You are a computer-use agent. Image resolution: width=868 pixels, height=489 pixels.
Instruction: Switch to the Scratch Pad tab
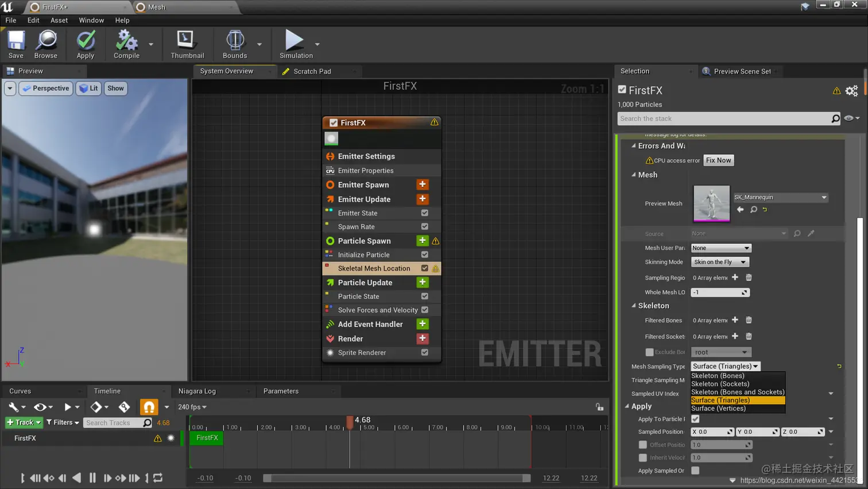pos(312,71)
